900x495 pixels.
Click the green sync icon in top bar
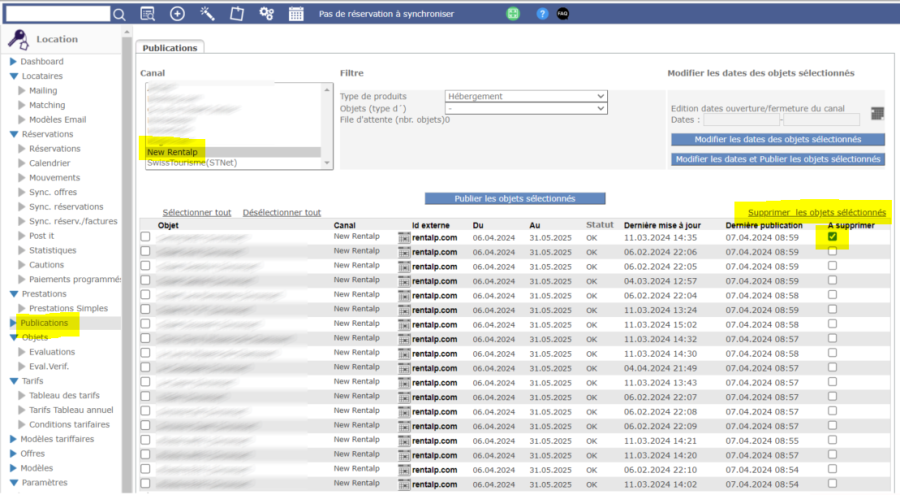point(513,14)
